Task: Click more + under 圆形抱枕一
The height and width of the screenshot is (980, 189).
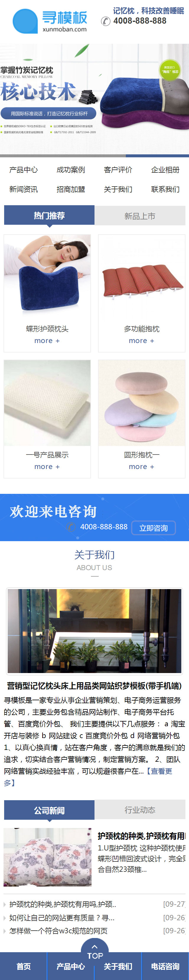Action: (x=141, y=466)
